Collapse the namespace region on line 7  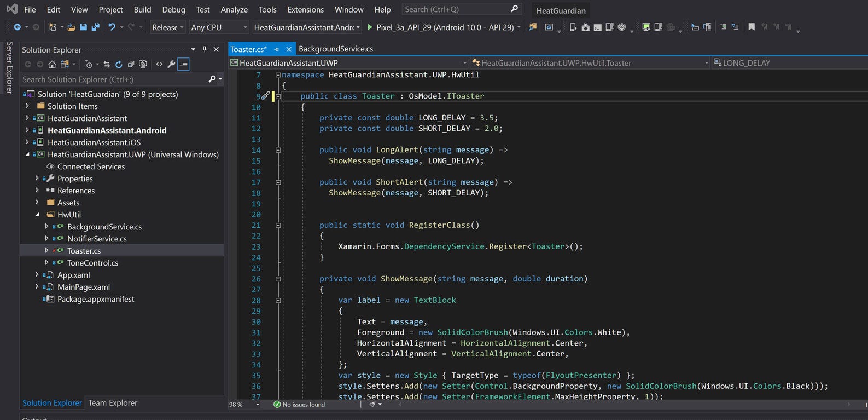click(278, 75)
